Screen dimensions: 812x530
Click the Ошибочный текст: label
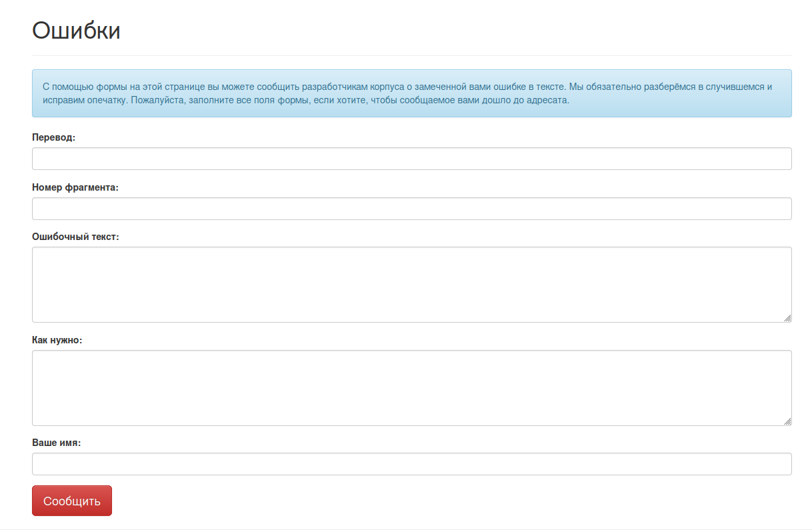[x=75, y=237]
